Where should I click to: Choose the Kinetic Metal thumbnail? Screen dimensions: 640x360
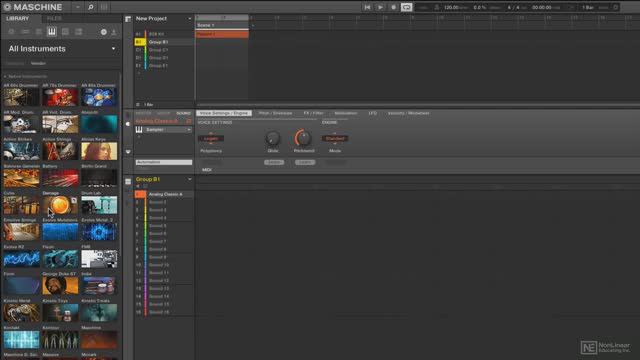point(21,313)
